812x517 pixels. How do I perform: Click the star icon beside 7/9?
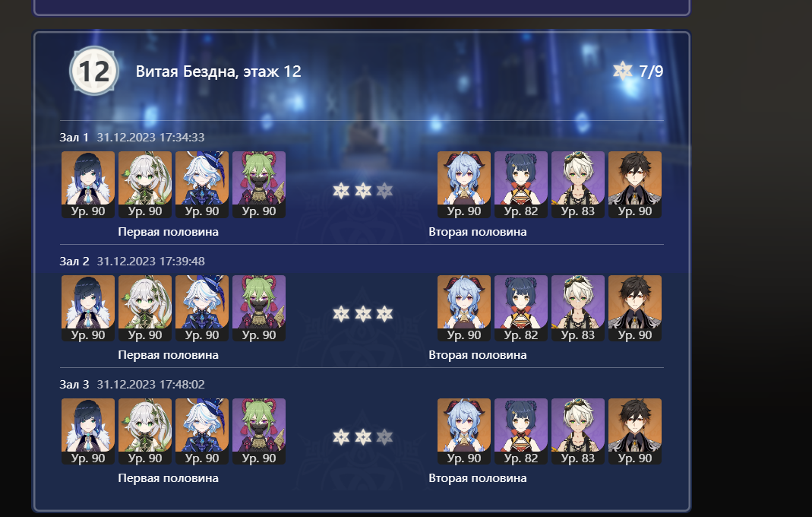pyautogui.click(x=622, y=71)
